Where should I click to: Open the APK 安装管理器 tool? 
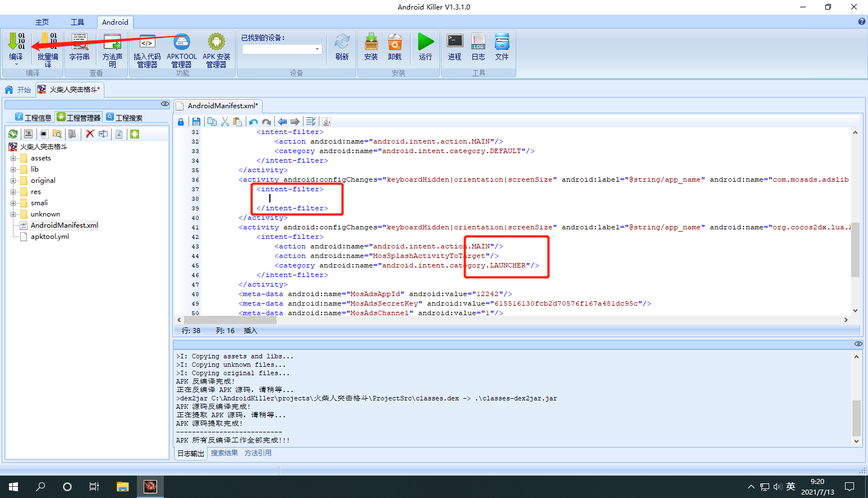coord(217,42)
